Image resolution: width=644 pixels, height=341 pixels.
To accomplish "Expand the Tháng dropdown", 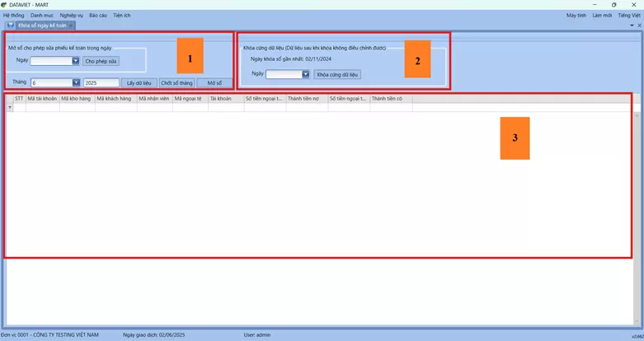I will [x=77, y=82].
